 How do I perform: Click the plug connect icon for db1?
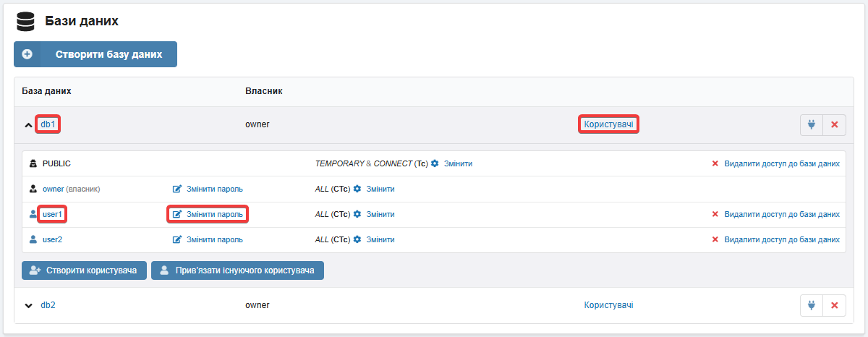(811, 124)
